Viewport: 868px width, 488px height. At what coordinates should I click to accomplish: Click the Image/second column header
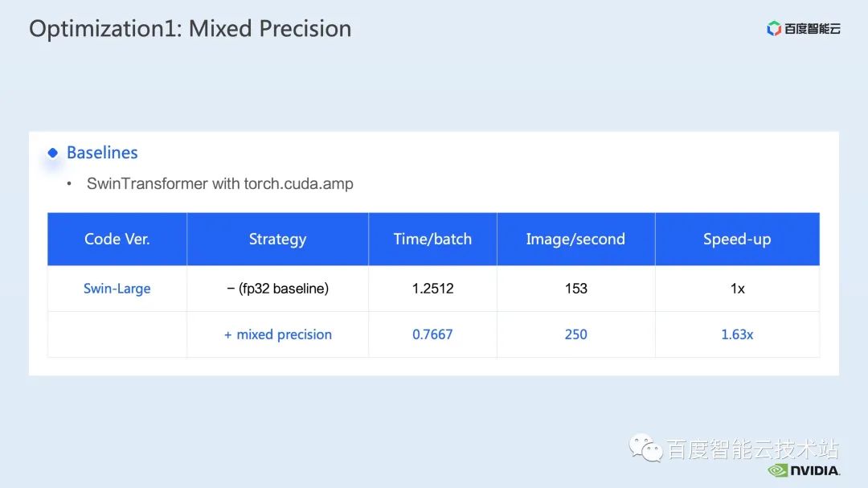575,239
